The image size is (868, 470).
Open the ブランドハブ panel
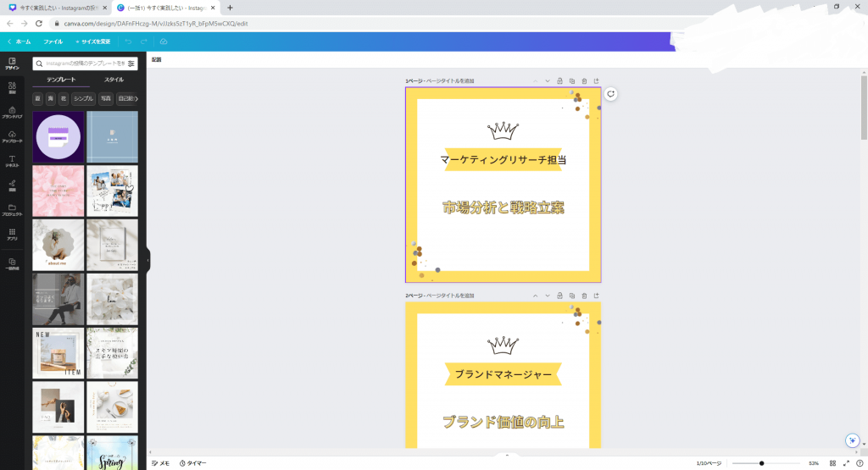point(12,113)
